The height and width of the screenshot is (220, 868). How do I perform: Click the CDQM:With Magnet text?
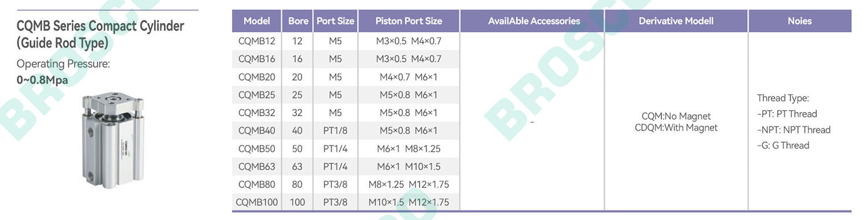(676, 128)
